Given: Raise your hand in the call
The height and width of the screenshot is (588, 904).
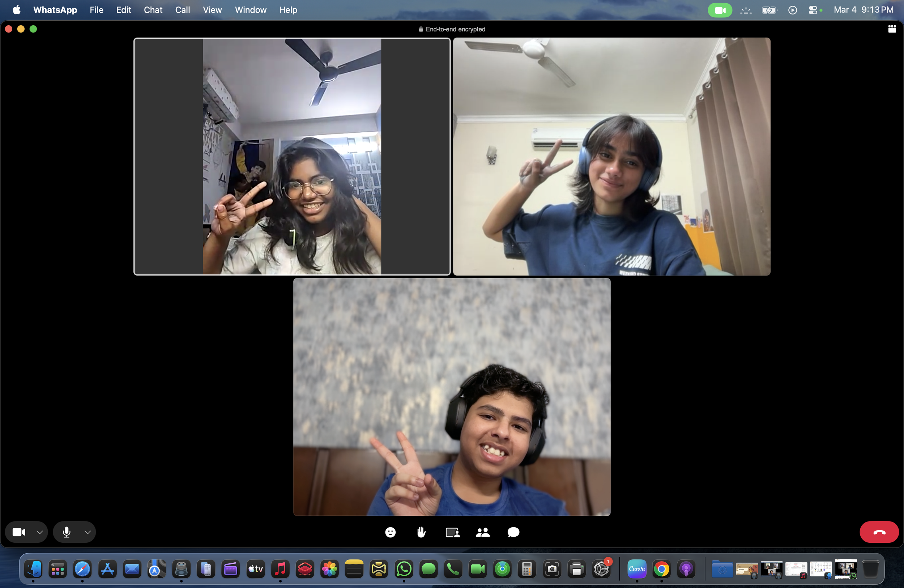Looking at the screenshot, I should [x=421, y=532].
